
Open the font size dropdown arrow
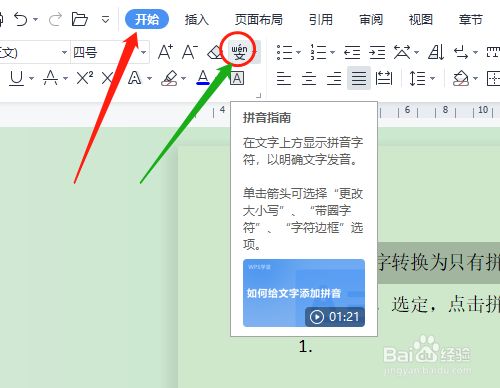[144, 52]
